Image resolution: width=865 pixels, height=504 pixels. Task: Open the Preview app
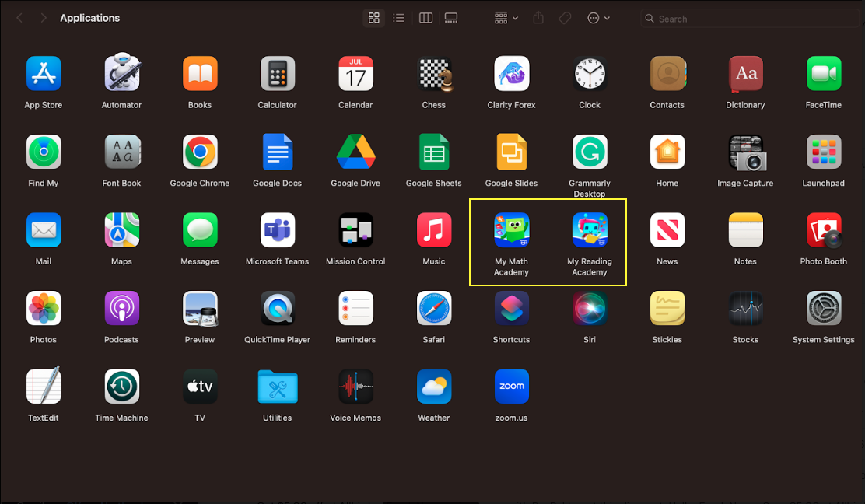(200, 308)
